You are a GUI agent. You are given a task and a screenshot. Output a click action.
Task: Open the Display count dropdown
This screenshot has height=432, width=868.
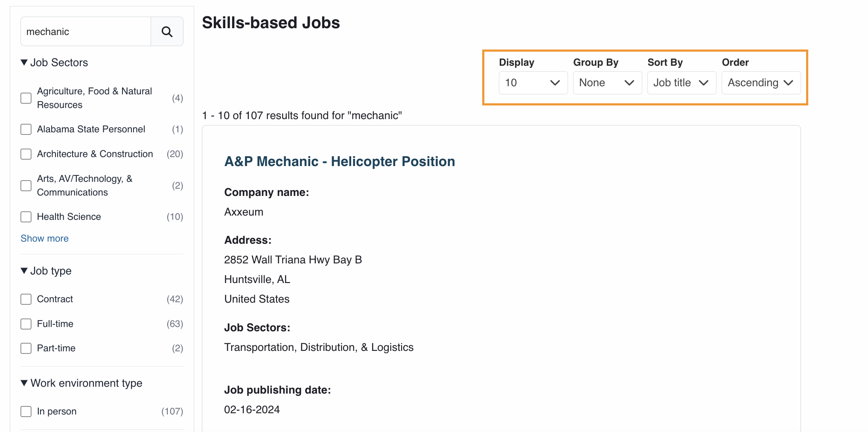point(533,83)
